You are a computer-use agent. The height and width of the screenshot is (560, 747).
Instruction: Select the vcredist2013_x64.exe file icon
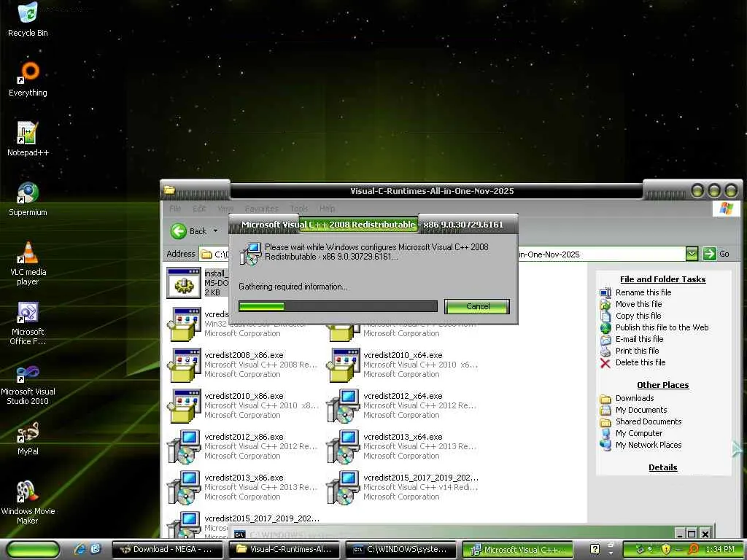343,447
